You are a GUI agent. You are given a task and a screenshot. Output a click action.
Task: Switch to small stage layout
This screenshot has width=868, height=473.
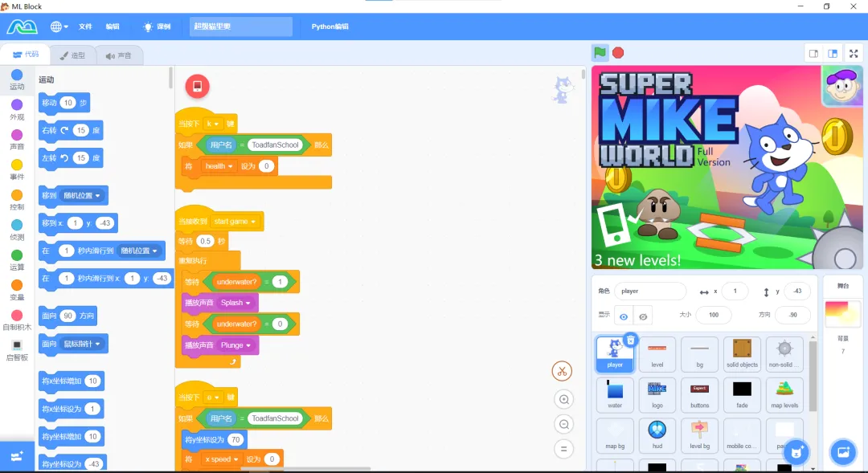[813, 54]
